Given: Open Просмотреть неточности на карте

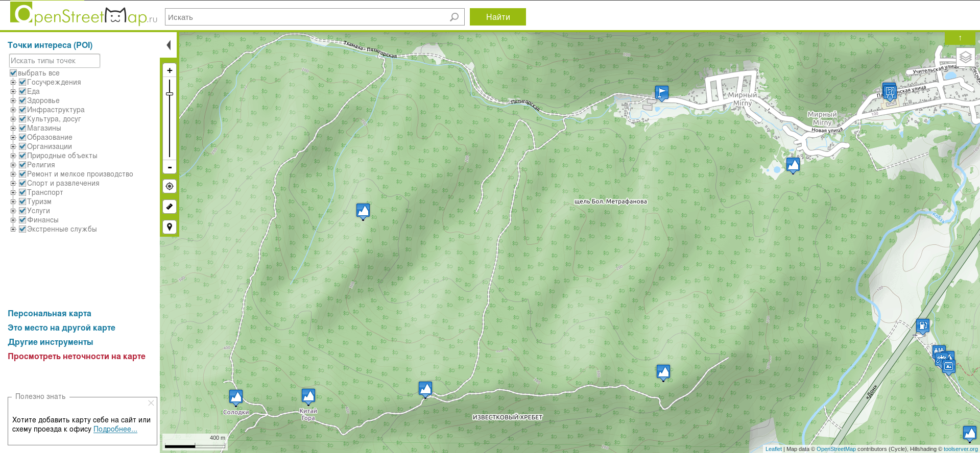Looking at the screenshot, I should [x=77, y=357].
